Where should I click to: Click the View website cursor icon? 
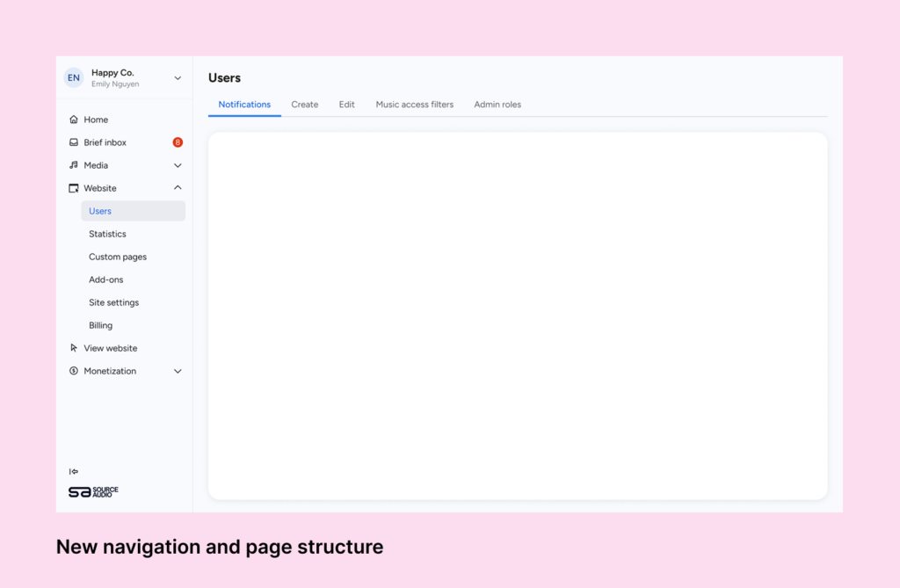click(74, 348)
